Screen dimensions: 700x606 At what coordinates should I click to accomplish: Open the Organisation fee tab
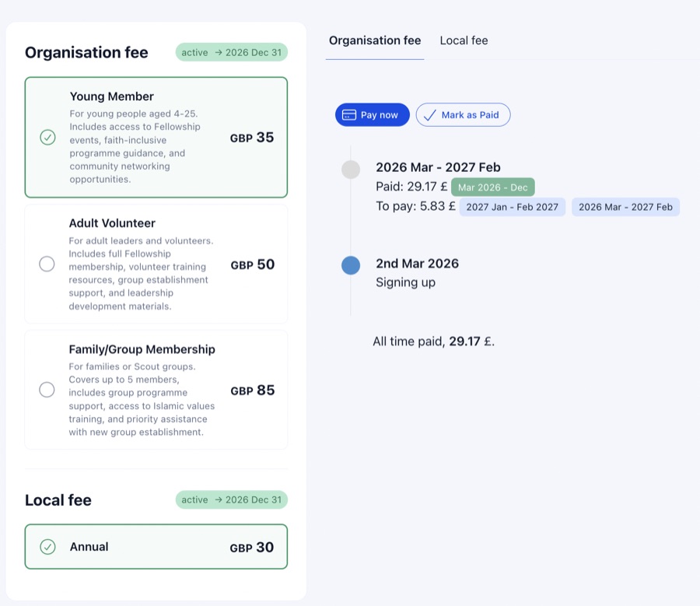375,40
